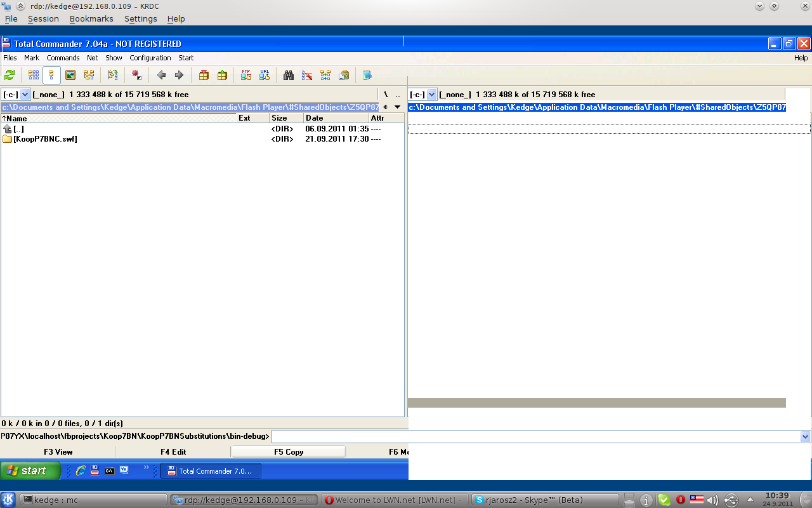Open the FTP connect tool

pos(246,76)
